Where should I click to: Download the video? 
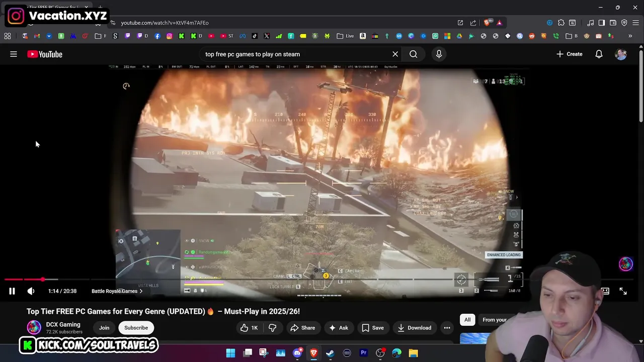(414, 328)
